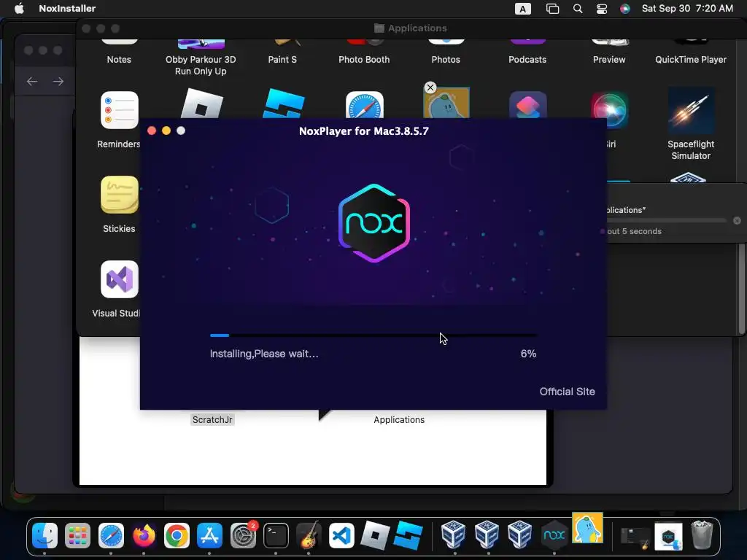747x560 pixels.
Task: Select blue Roblox Studio icon in Applications window
Action: pos(284,104)
